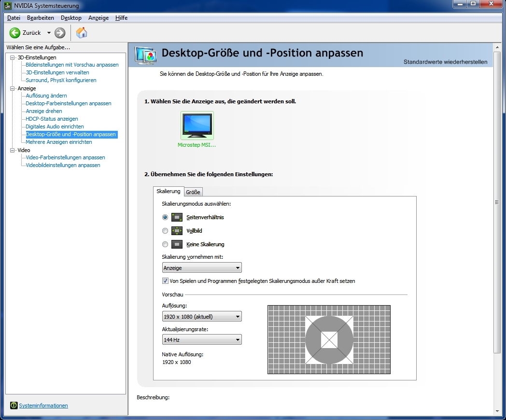Click the green Zurück back arrow icon
Viewport: 506px width, 420px height.
point(14,32)
